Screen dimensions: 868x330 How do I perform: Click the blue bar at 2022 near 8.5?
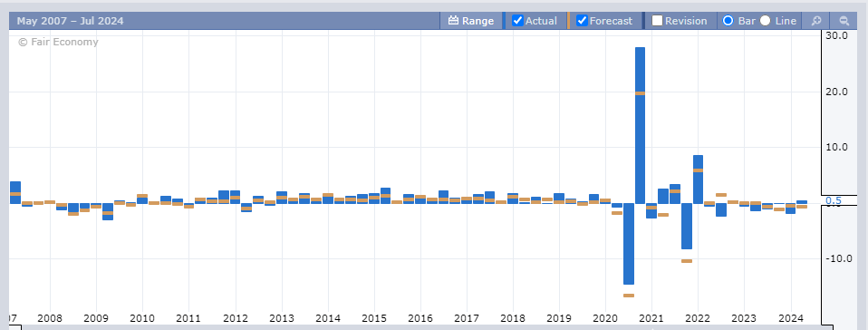click(698, 180)
